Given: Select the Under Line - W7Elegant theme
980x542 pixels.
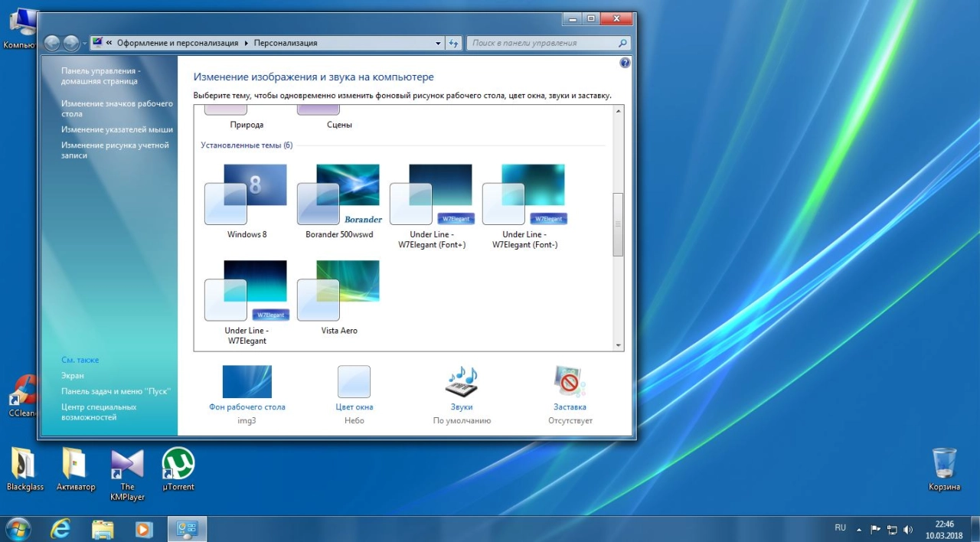Looking at the screenshot, I should click(247, 302).
